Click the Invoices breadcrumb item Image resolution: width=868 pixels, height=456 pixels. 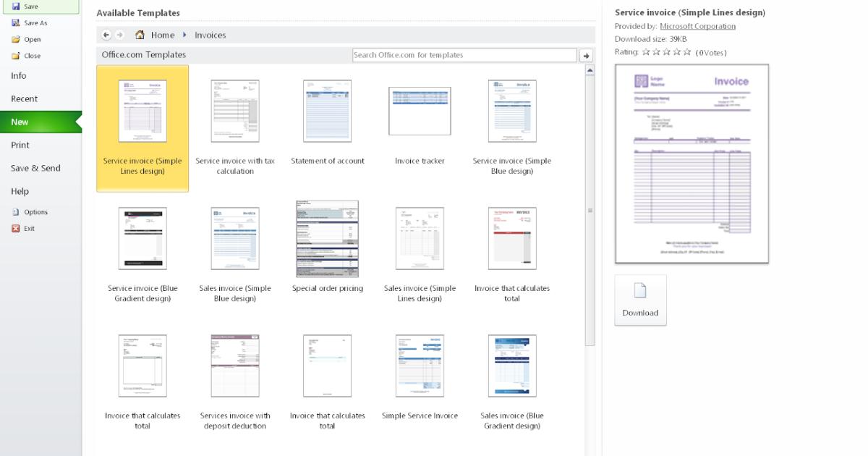(209, 35)
